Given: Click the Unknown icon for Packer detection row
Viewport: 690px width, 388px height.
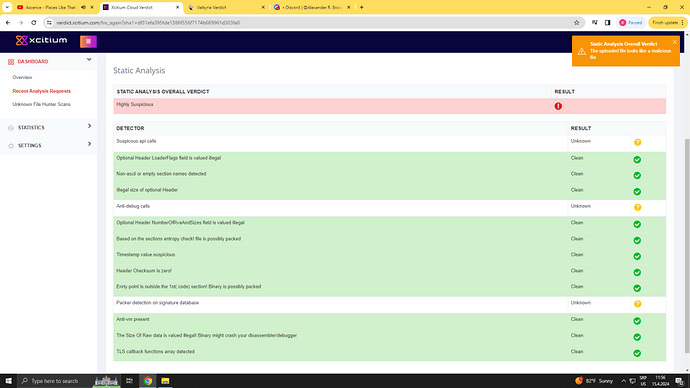Looking at the screenshot, I should (x=637, y=304).
